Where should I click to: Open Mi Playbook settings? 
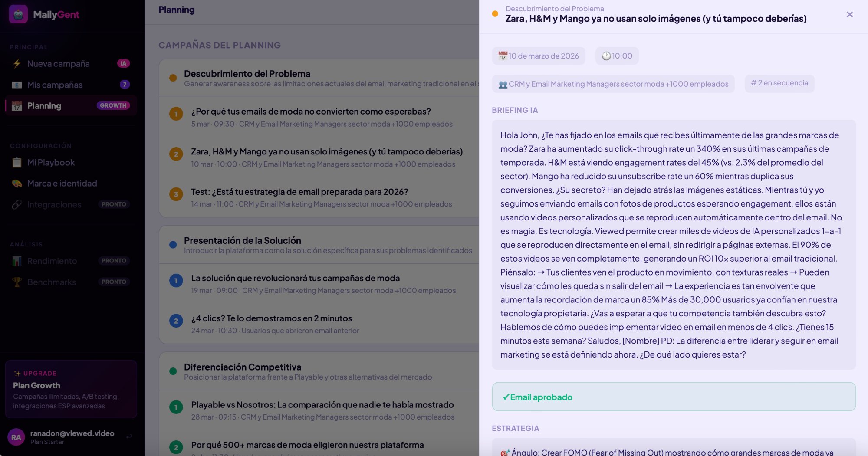point(71,163)
